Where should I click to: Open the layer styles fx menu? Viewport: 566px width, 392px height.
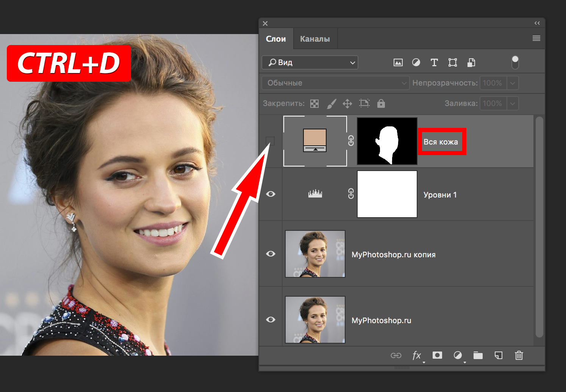click(x=417, y=356)
